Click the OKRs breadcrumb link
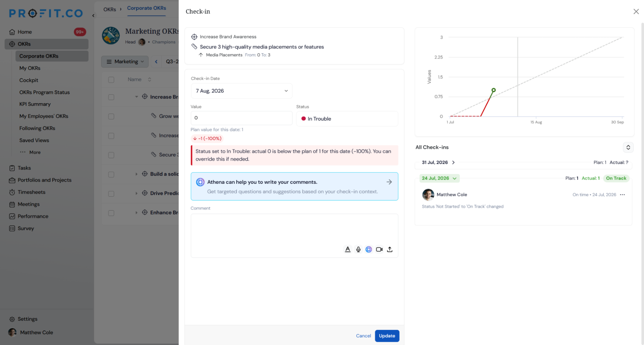This screenshot has height=345, width=644. (x=110, y=9)
